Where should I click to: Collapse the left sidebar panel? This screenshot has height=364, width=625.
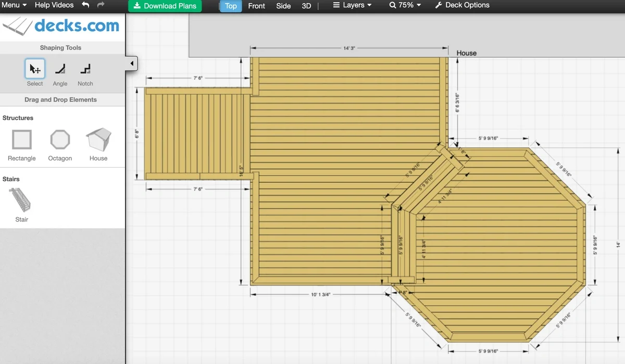coord(131,64)
